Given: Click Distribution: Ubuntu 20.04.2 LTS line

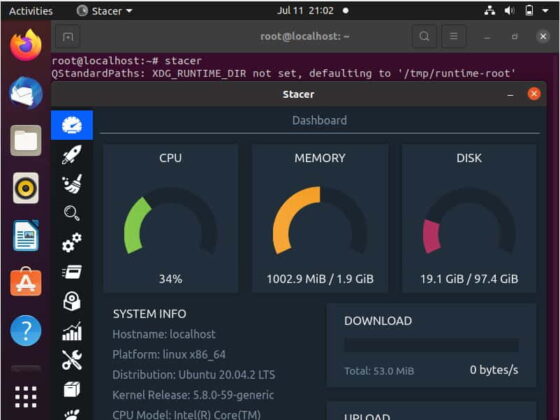Looking at the screenshot, I should pyautogui.click(x=194, y=375).
